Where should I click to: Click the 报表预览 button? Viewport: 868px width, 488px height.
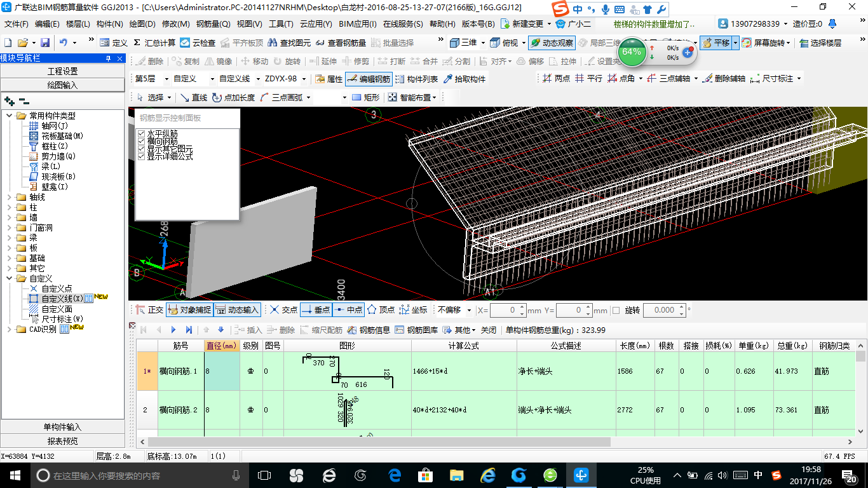[x=62, y=441]
